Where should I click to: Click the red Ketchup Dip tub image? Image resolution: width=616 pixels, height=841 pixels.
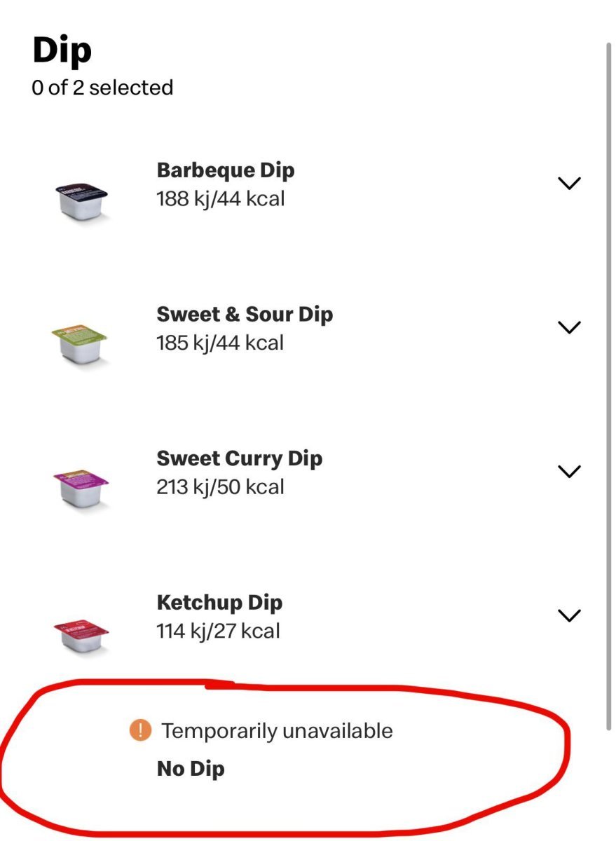[82, 634]
